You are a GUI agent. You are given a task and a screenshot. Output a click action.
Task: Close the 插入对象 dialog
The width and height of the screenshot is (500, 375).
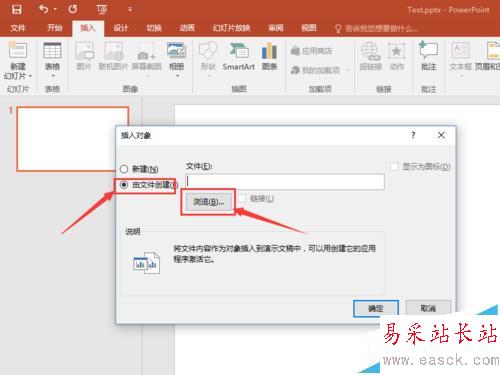[x=441, y=135]
